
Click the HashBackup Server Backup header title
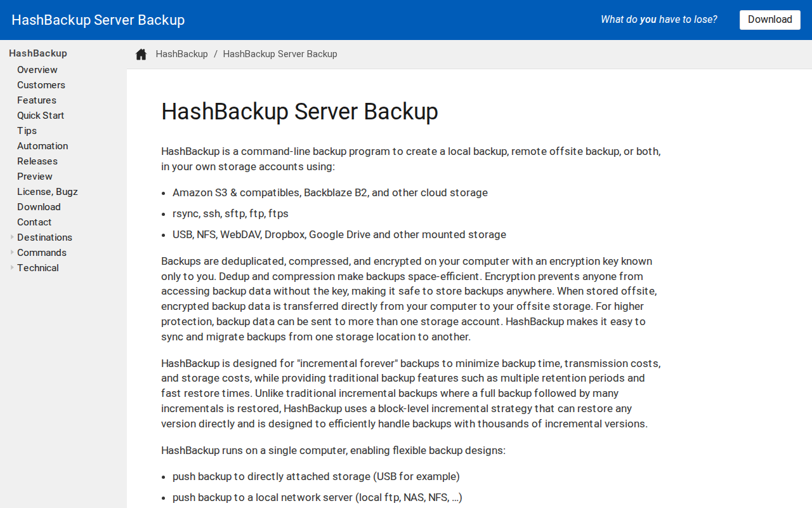click(x=98, y=20)
